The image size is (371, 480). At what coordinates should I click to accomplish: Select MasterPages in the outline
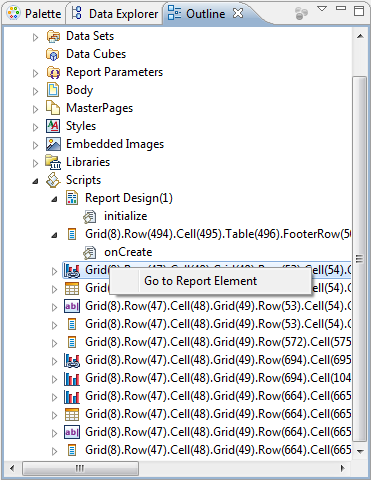(x=99, y=108)
